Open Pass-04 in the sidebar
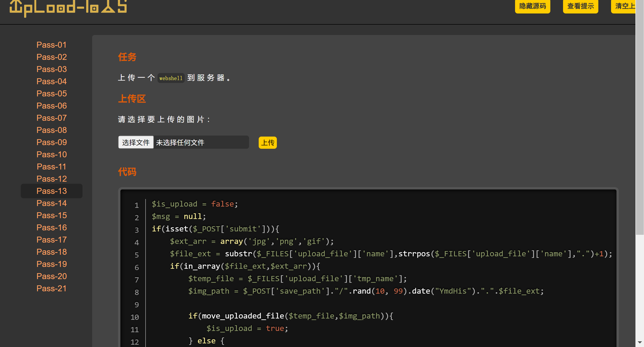Image resolution: width=644 pixels, height=347 pixels. click(x=52, y=81)
